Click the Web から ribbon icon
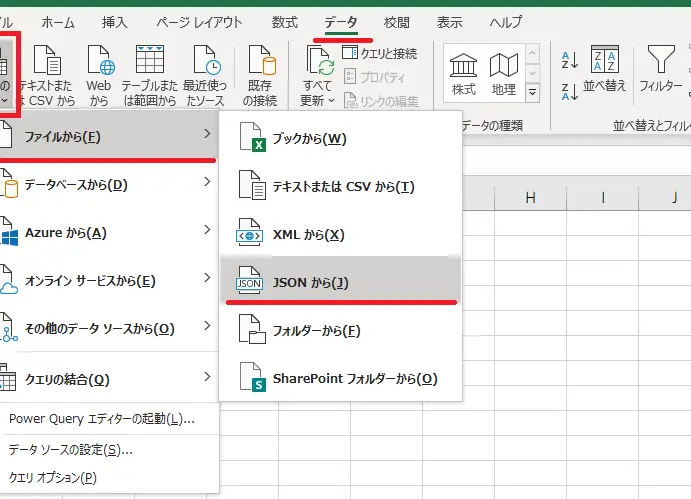 [x=101, y=60]
